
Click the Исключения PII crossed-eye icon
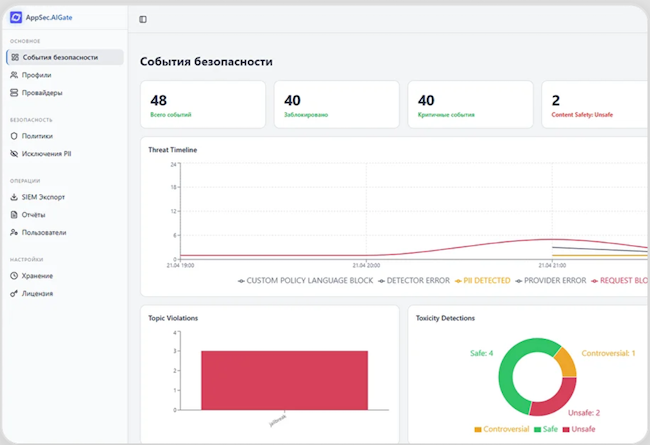14,154
